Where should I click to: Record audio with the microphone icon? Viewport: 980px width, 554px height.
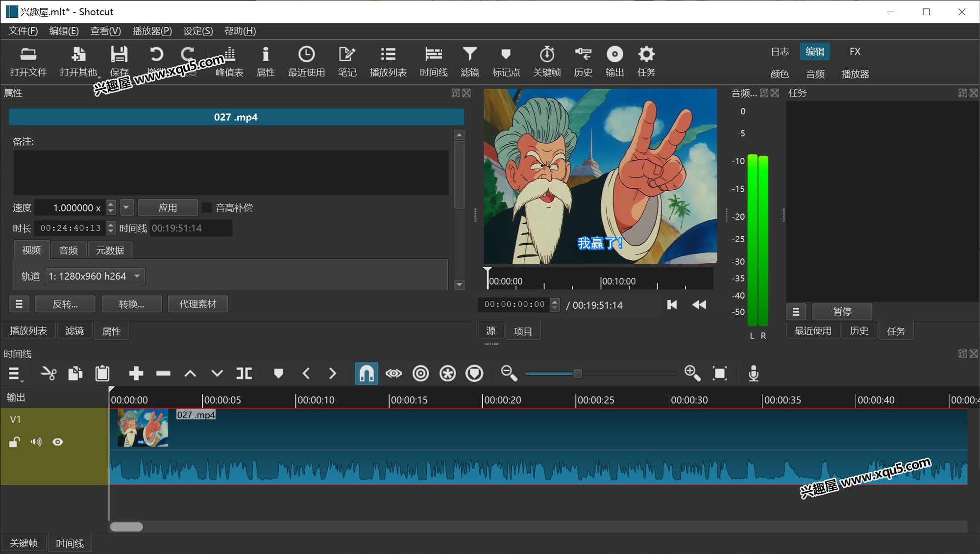pyautogui.click(x=754, y=374)
